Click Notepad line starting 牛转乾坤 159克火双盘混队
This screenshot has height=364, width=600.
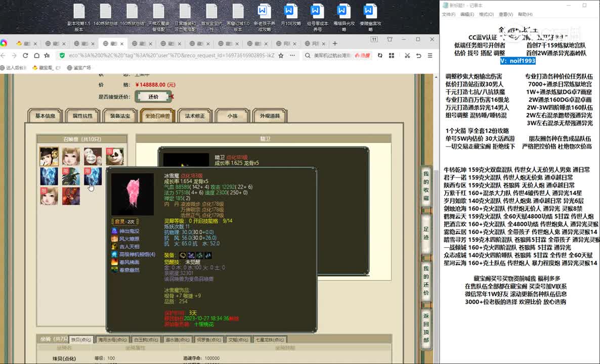[517, 169]
